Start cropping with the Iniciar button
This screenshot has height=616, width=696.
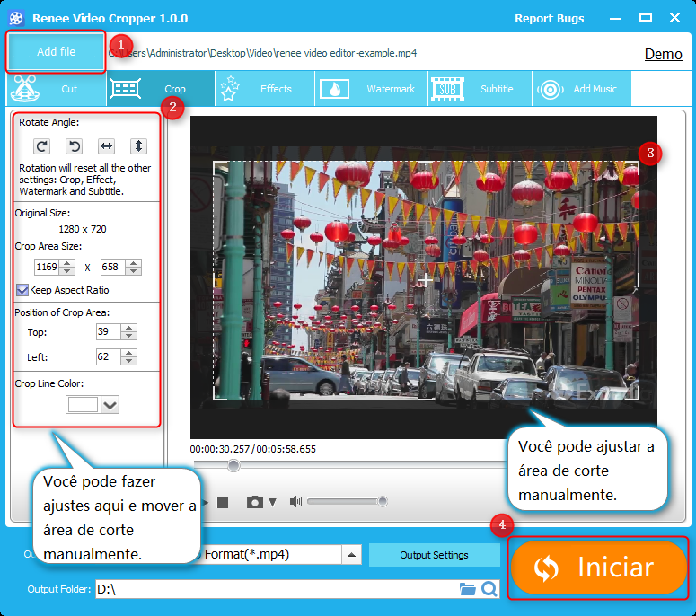[598, 568]
